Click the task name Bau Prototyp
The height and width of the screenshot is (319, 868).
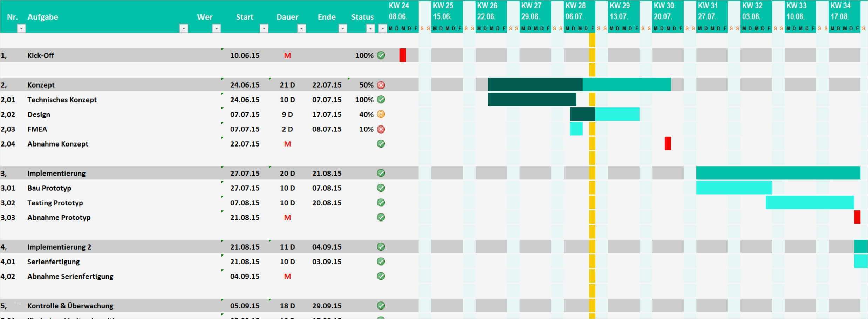click(x=49, y=188)
